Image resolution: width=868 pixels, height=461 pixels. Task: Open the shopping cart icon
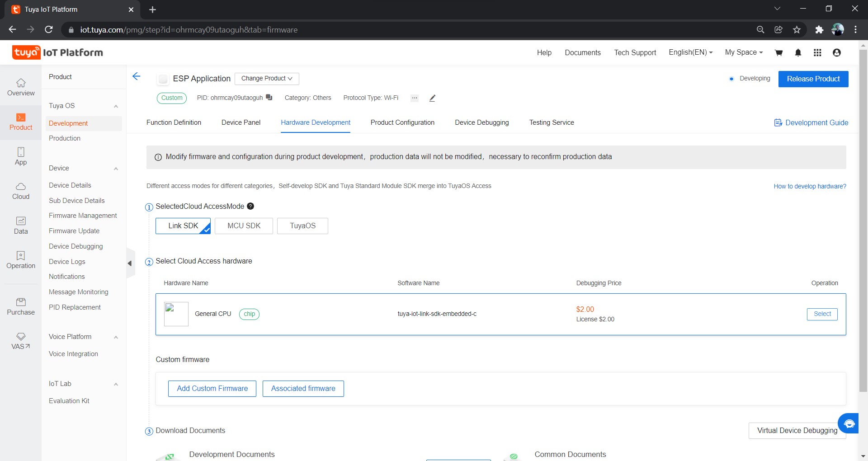pos(778,53)
